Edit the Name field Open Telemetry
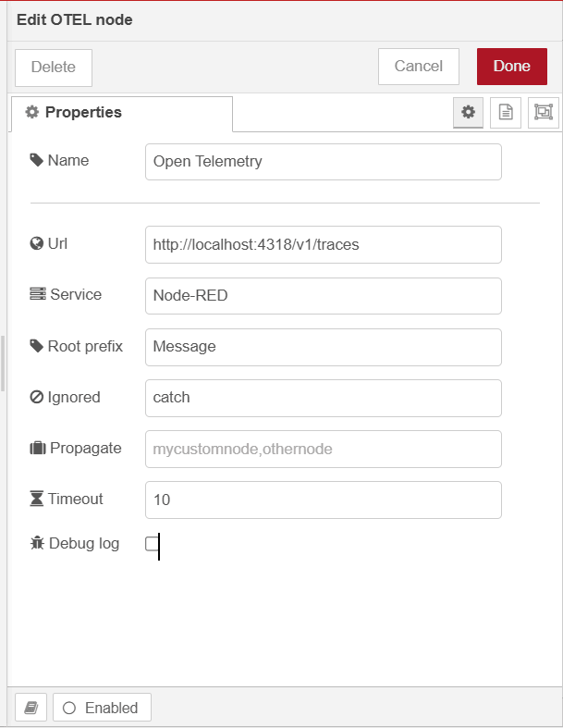The width and height of the screenshot is (563, 728). coord(323,162)
